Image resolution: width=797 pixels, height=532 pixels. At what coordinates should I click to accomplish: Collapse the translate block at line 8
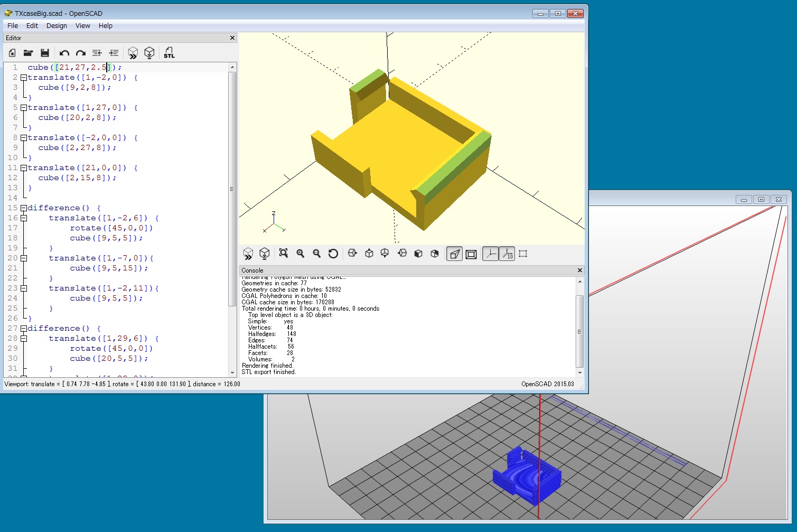point(23,138)
